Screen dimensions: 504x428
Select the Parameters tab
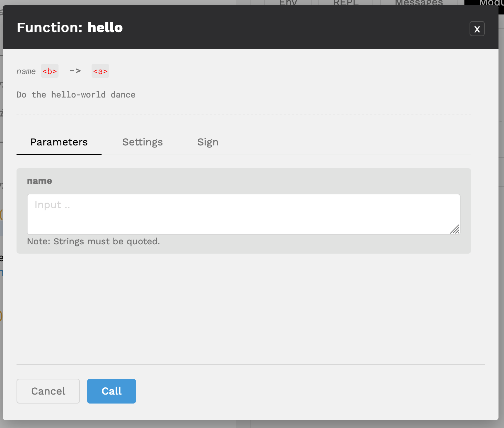pos(59,142)
